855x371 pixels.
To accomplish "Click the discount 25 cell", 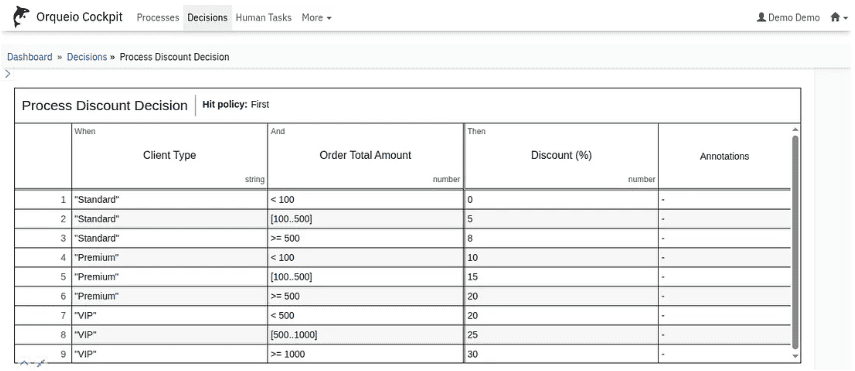I will [561, 335].
